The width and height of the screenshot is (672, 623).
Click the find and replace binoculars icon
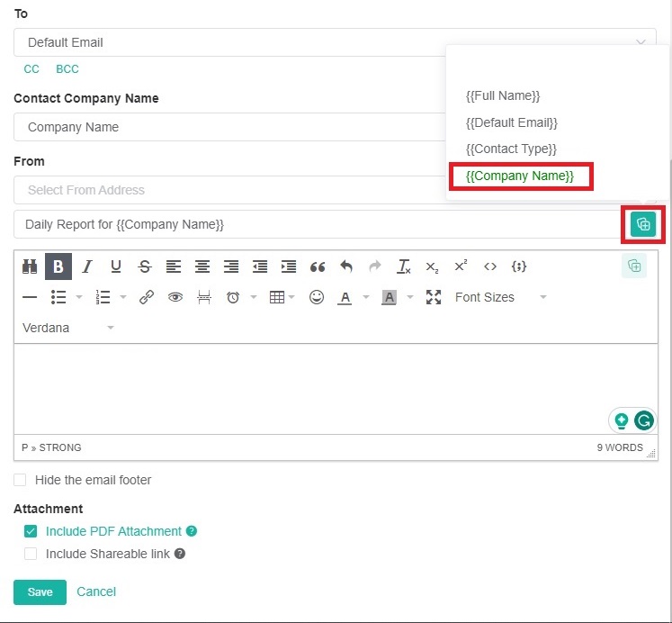pos(30,266)
